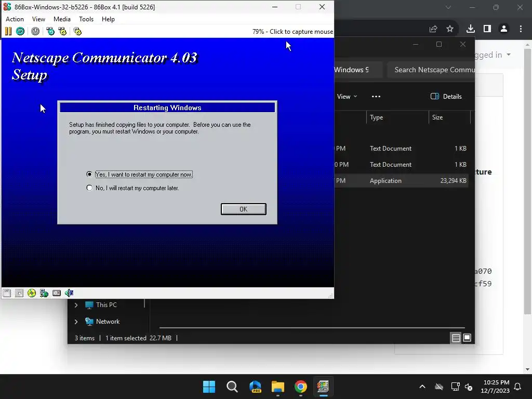
Task: Switch Explorer to details list view icon
Action: point(456,338)
